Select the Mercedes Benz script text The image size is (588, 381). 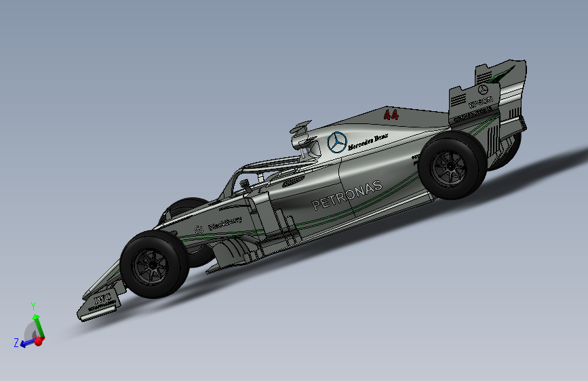point(368,142)
